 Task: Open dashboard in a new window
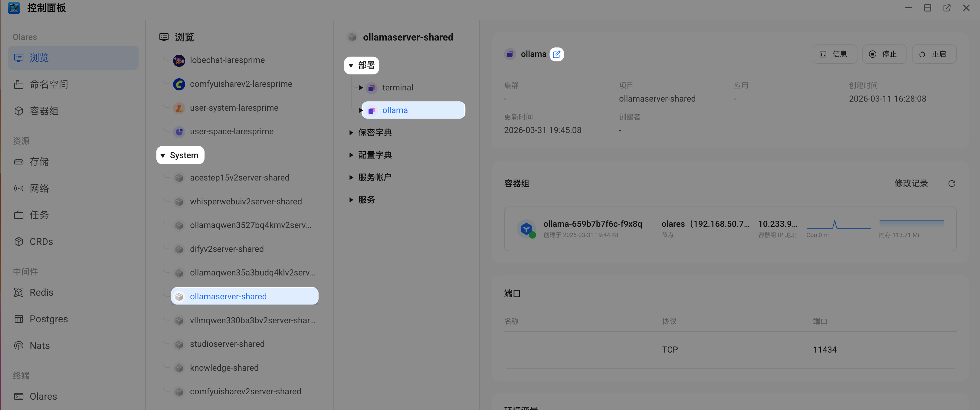coord(947,8)
